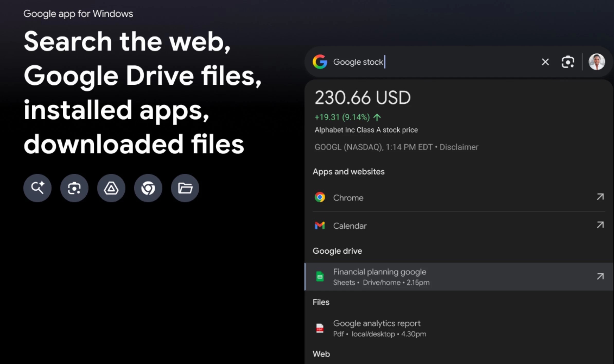
Task: Open your profile avatar
Action: pyautogui.click(x=597, y=62)
